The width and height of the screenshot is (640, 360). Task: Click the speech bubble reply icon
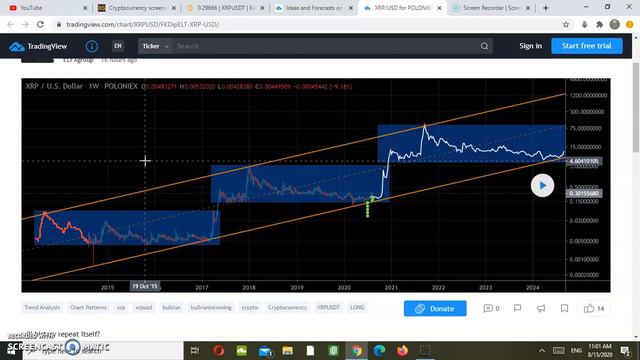(x=517, y=308)
